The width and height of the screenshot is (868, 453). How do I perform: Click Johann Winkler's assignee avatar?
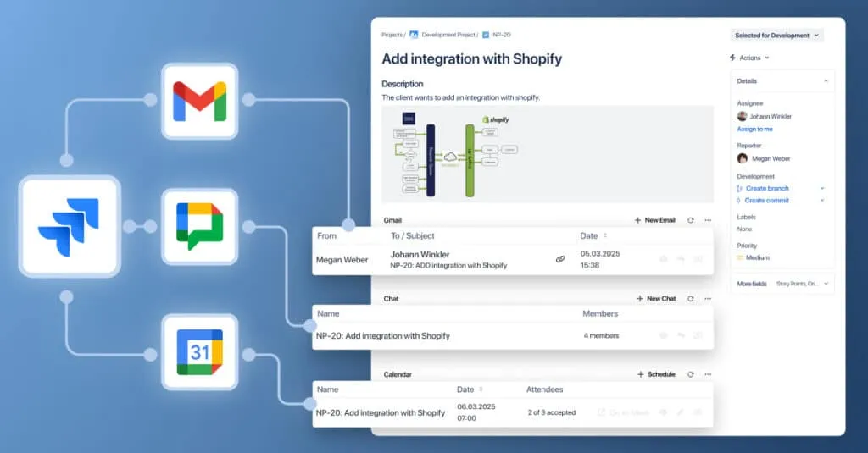[x=743, y=116]
